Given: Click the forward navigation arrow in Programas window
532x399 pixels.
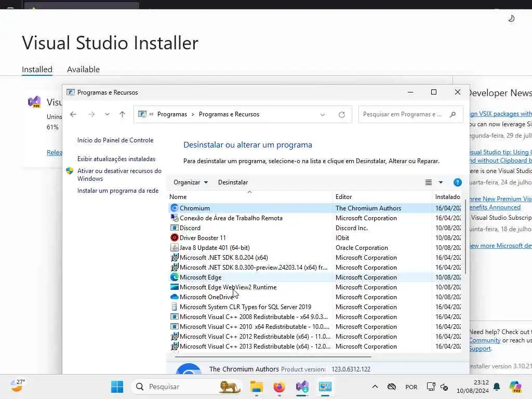Looking at the screenshot, I should (91, 114).
